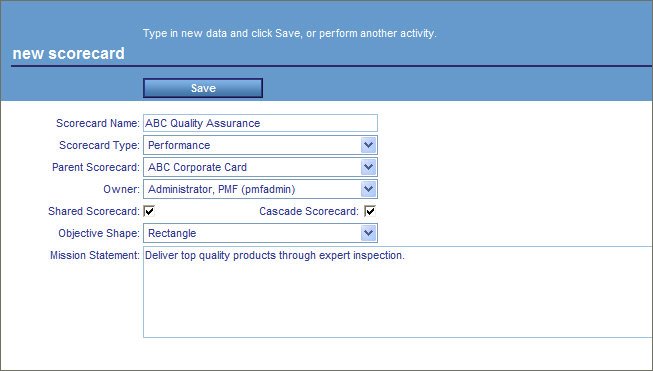Click the Scorecard Name input field
The width and height of the screenshot is (653, 371).
pos(260,123)
